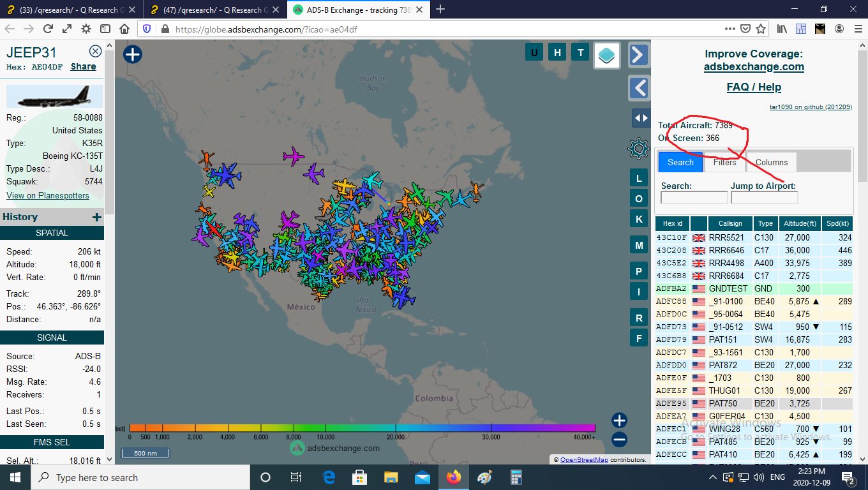Viewport: 868px width, 490px height.
Task: Click the double-arrow sidebar toggle icon
Action: click(x=641, y=118)
